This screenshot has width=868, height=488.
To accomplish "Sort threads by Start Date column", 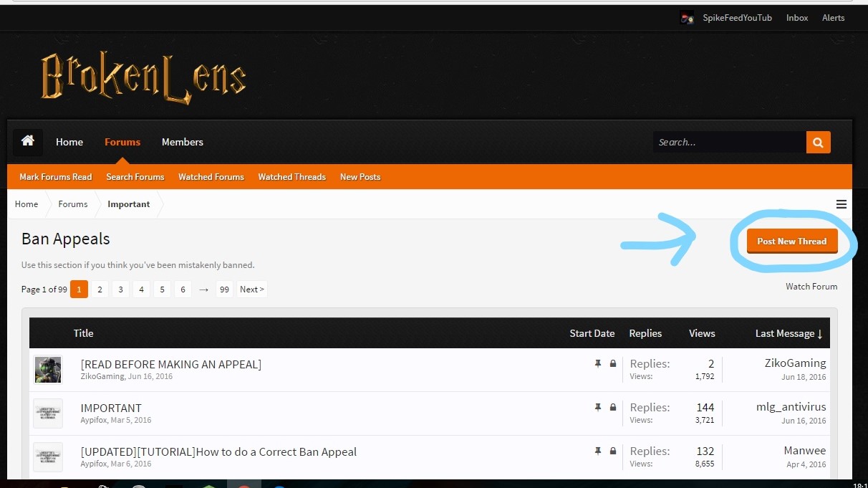I will (592, 333).
